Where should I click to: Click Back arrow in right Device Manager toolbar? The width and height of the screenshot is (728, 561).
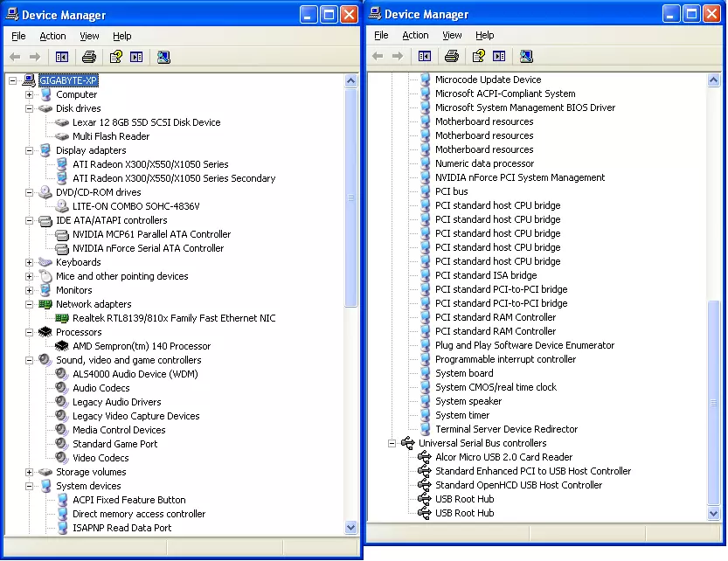pos(378,56)
